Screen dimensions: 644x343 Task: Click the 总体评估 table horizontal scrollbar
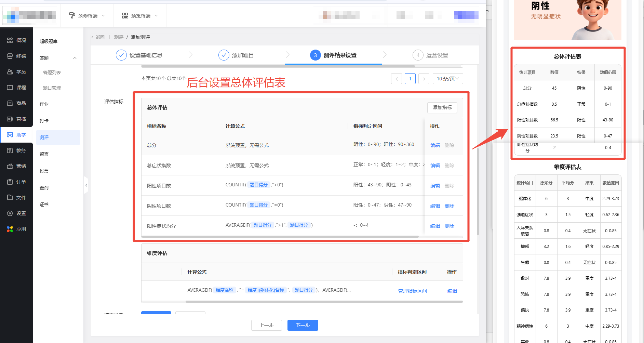280,237
